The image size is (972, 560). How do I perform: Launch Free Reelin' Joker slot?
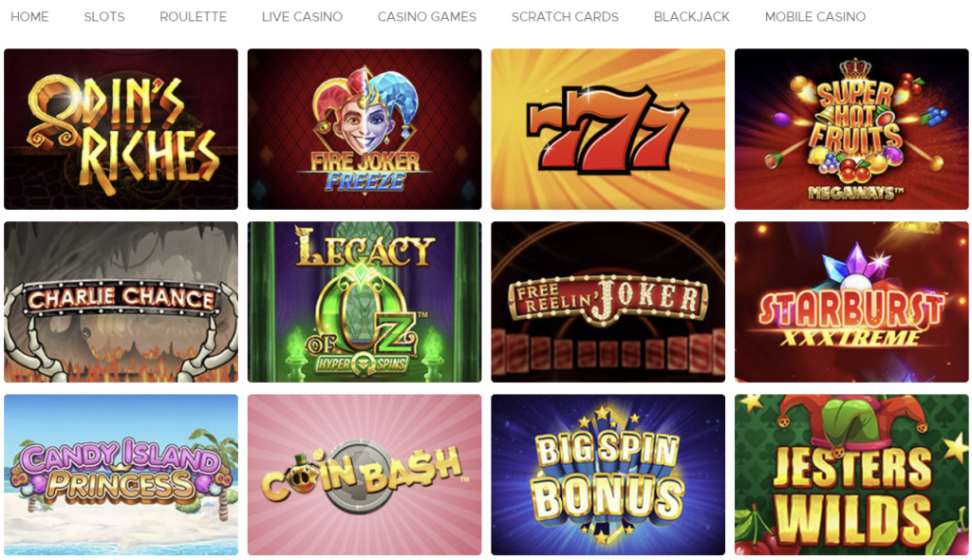point(608,302)
